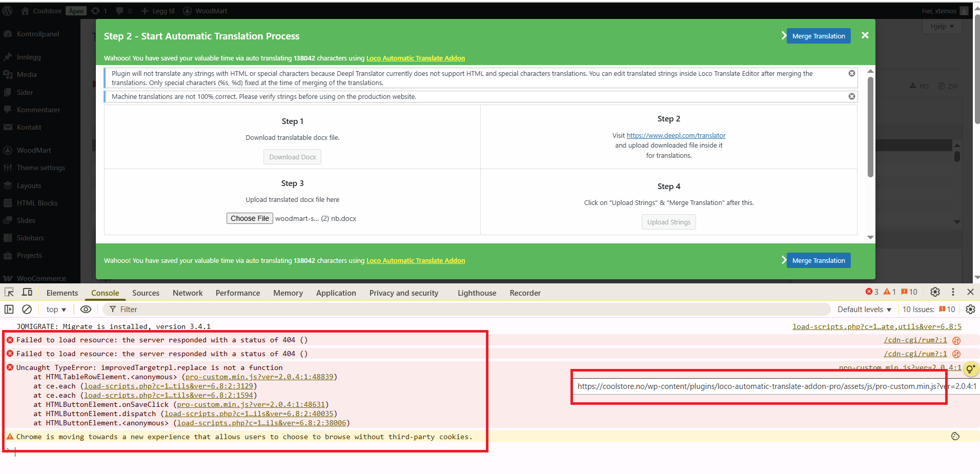Expand the Hjelp help dropdown
Image resolution: width=980 pixels, height=474 pixels.
pos(943,26)
